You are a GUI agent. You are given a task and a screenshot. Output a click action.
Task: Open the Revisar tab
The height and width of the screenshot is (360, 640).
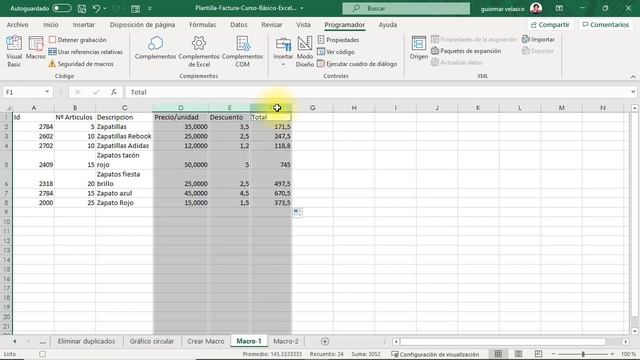(271, 24)
